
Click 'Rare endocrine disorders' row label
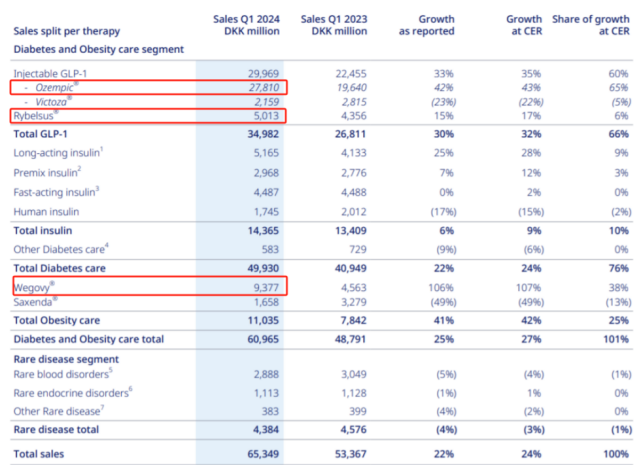73,393
